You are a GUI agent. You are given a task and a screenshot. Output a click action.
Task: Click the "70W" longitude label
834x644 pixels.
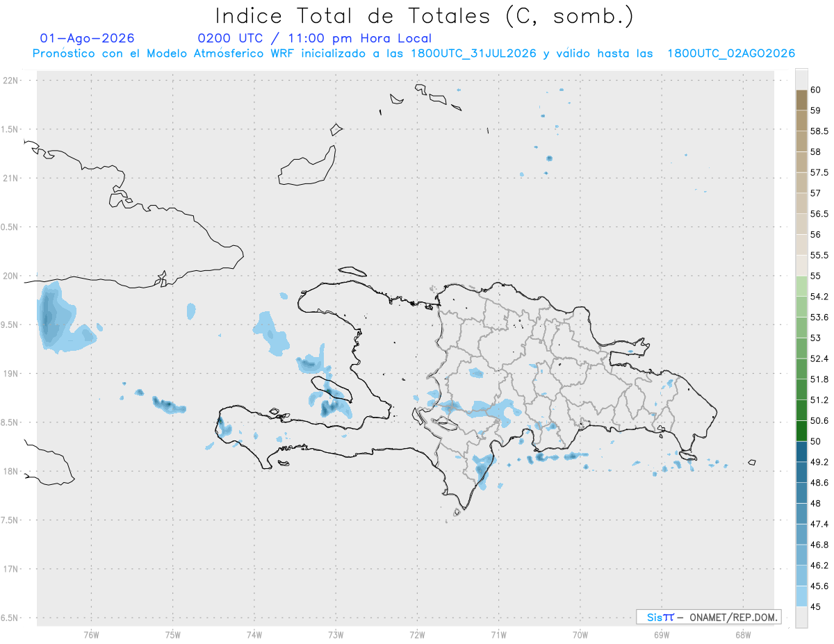[580, 634]
